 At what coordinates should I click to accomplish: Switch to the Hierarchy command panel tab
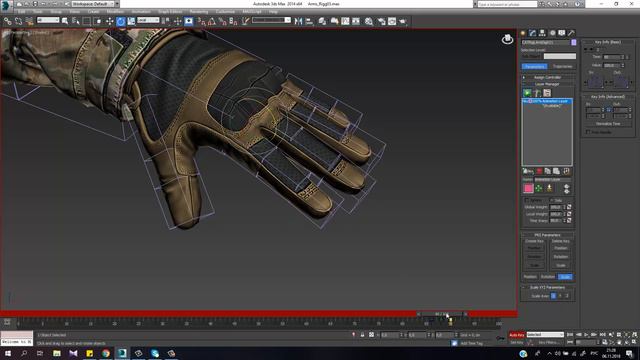pos(542,33)
